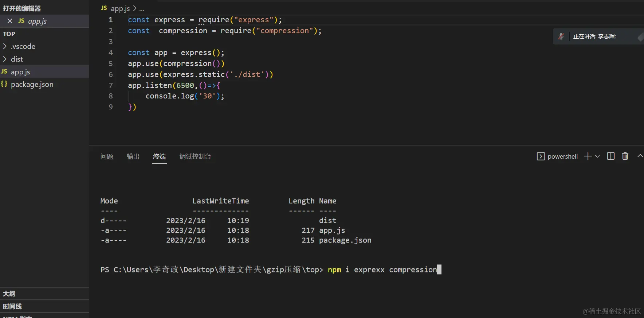Create a new terminal with plus icon
This screenshot has height=318, width=644.
tap(588, 156)
